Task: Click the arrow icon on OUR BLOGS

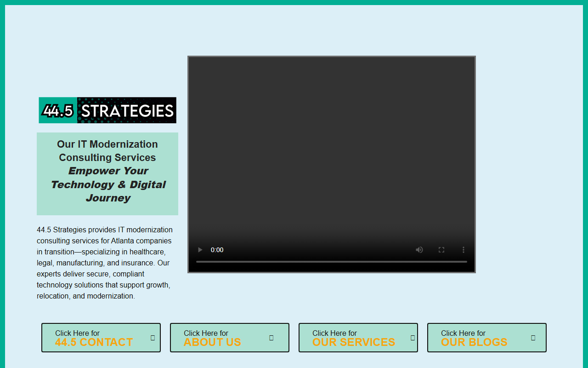Action: click(533, 338)
